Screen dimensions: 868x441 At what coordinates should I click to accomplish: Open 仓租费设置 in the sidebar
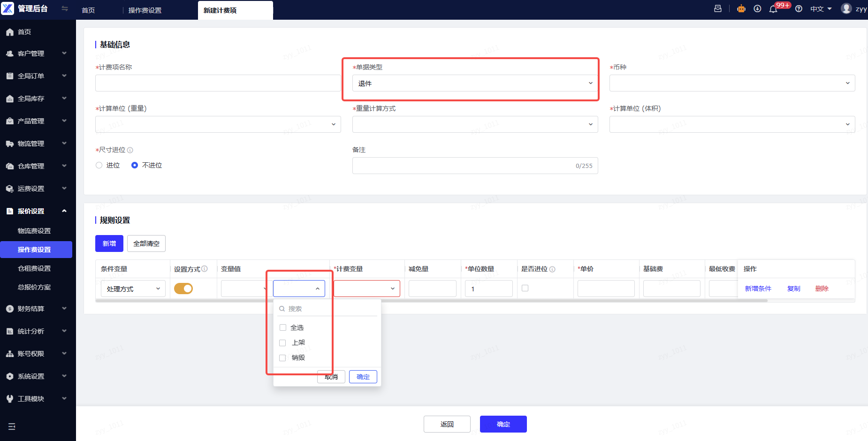[34, 268]
